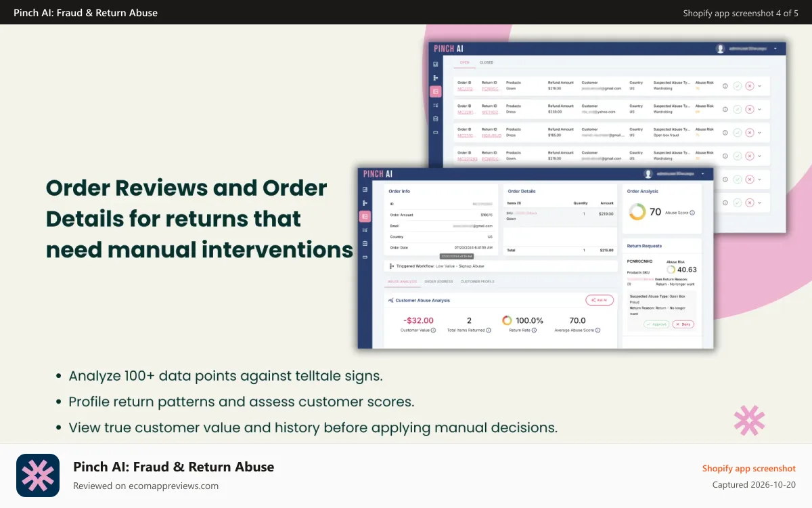Click order date 07/20/2024 6:41:55 AM
The width and height of the screenshot is (812, 508).
[x=474, y=249]
